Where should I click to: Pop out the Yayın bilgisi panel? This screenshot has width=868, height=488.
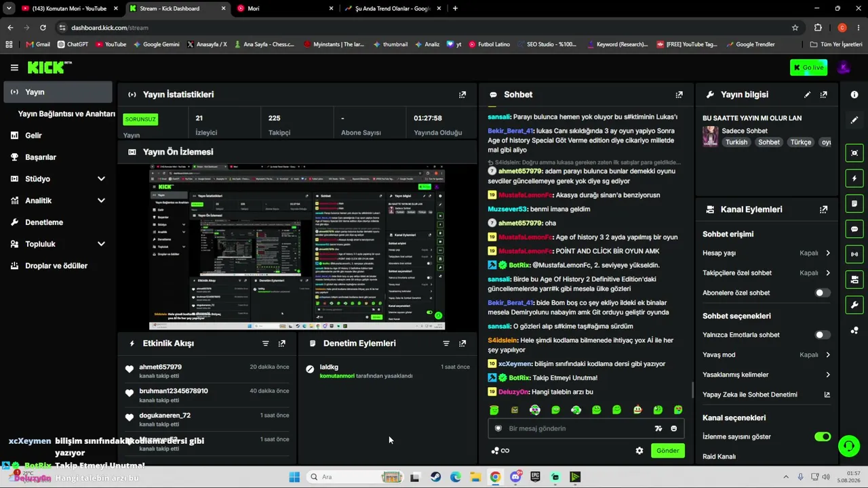[x=824, y=95]
